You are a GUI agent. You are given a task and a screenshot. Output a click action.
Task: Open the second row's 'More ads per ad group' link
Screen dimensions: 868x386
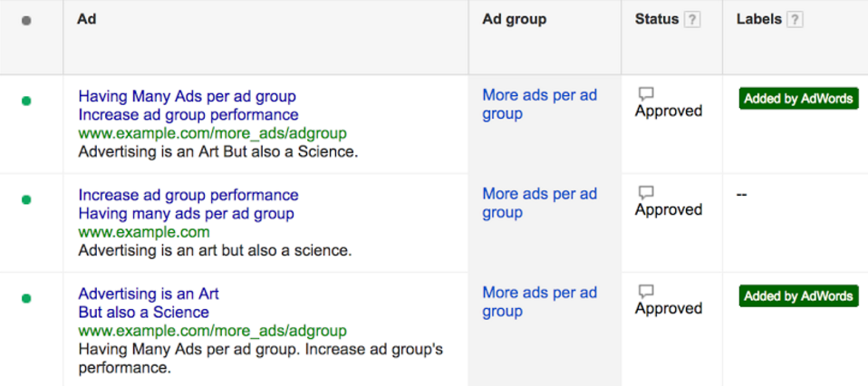[540, 203]
